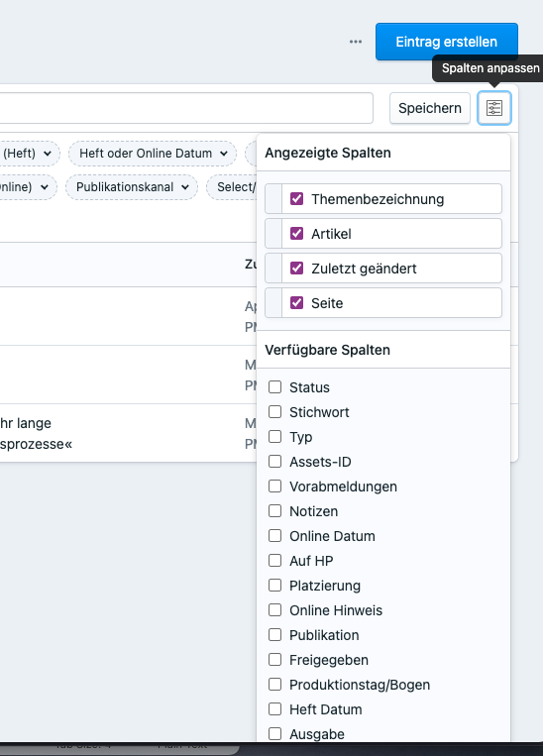The width and height of the screenshot is (543, 756).
Task: Open the three-dot more options menu
Action: click(x=356, y=42)
